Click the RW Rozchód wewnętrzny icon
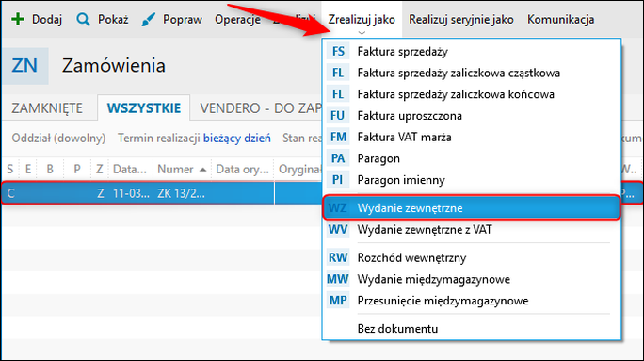 [x=338, y=258]
